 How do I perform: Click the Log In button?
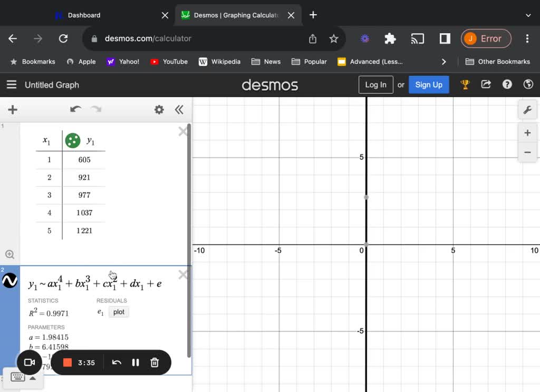coord(375,85)
